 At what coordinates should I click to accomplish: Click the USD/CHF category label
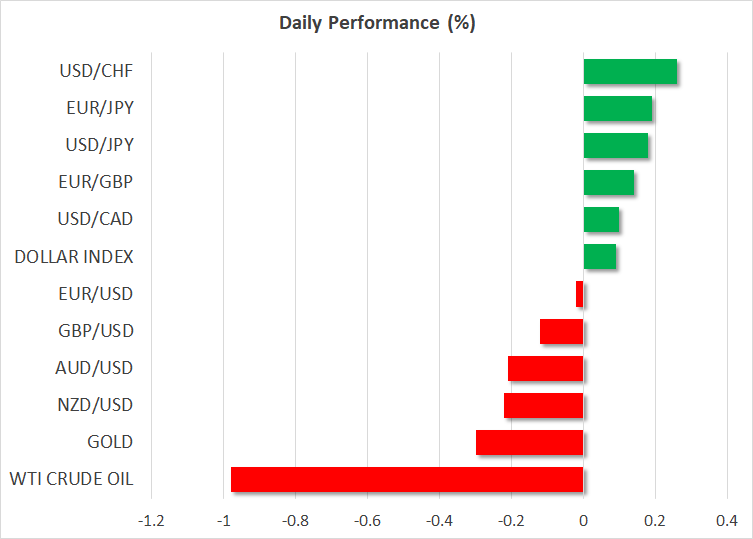click(x=97, y=72)
